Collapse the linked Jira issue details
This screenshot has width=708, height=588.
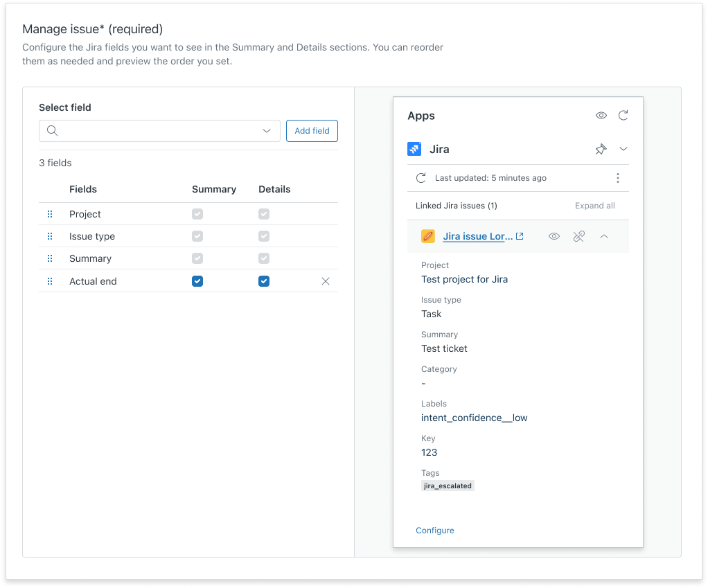point(604,236)
